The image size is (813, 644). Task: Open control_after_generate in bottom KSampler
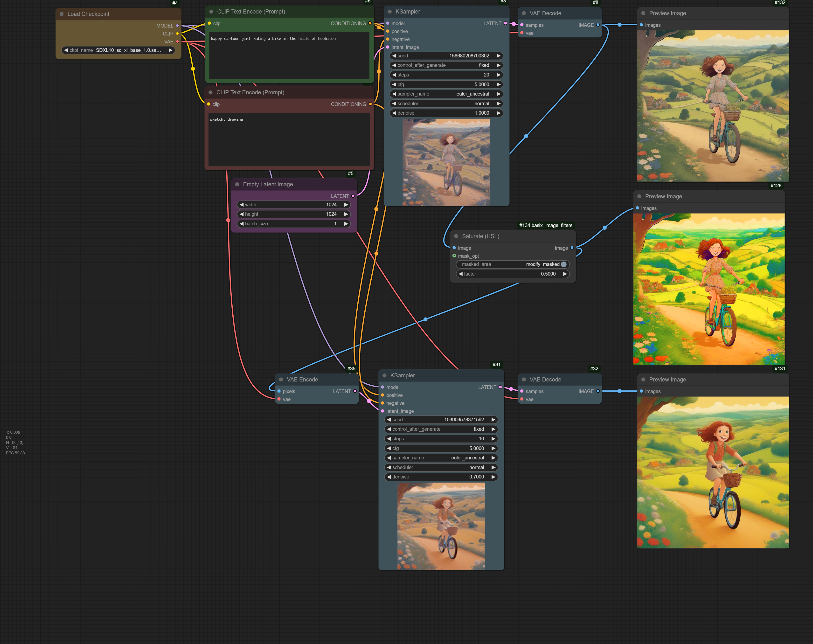[441, 429]
